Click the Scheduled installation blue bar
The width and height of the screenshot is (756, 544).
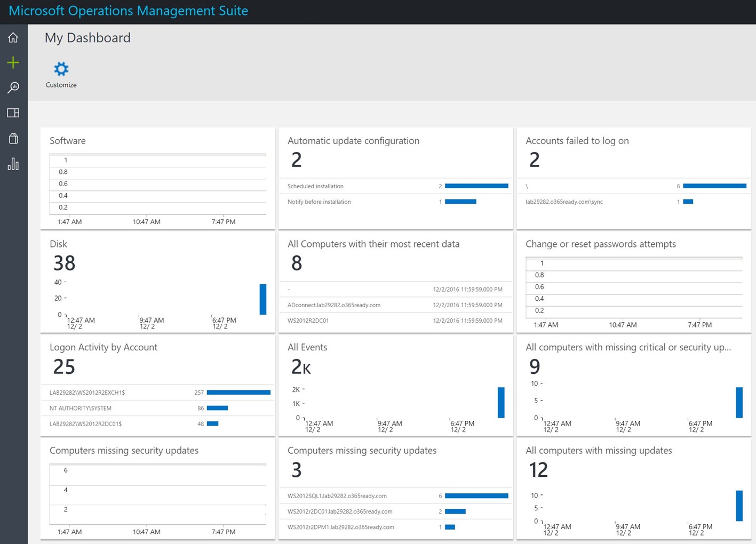476,186
